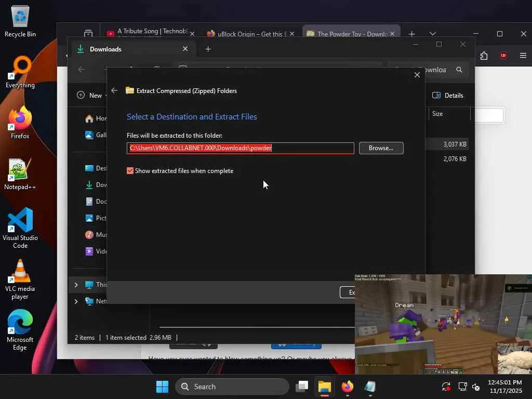
Task: Click the Extract button
Action: tap(348, 292)
